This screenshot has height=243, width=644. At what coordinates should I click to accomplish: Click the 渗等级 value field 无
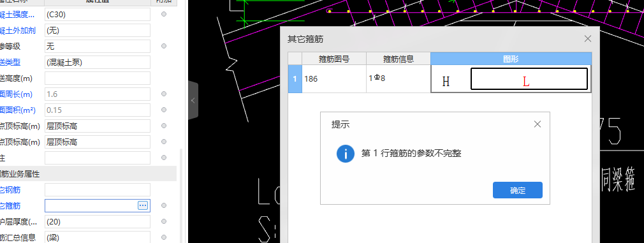(x=98, y=46)
